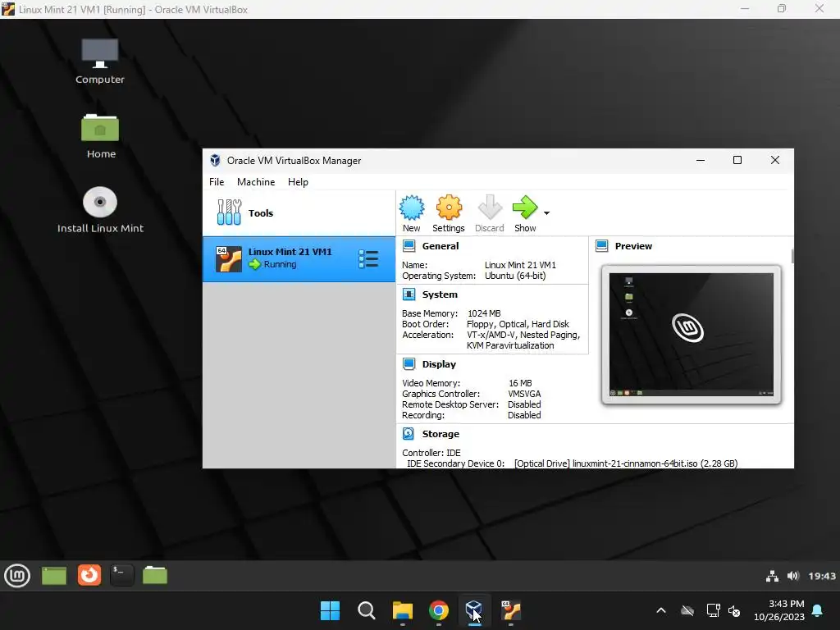Open the Linux Mint start menu button
Screen dimensions: 840x630
(17, 576)
